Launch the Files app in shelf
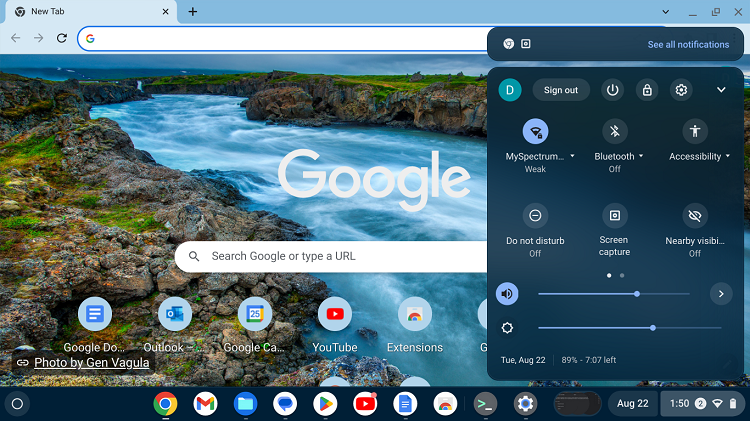 coord(245,404)
